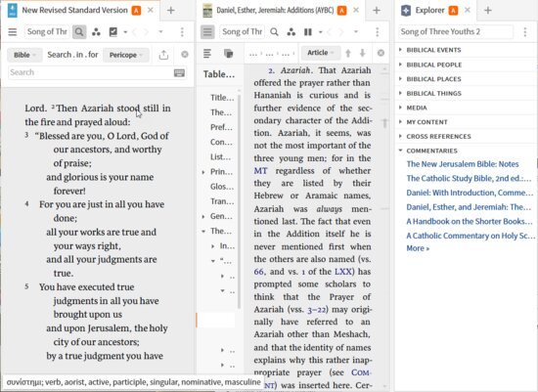Add a new tab next to the AYBC tab

pos(377,11)
